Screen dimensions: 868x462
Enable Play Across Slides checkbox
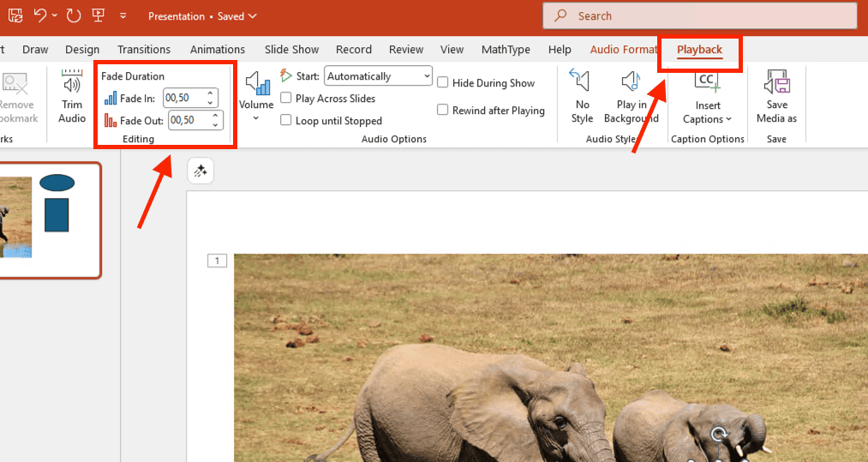tap(286, 99)
